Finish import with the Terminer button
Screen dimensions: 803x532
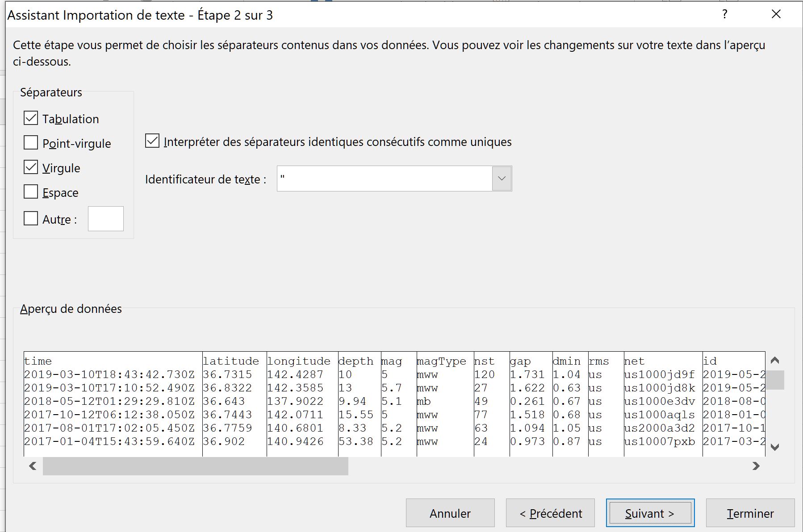(750, 513)
